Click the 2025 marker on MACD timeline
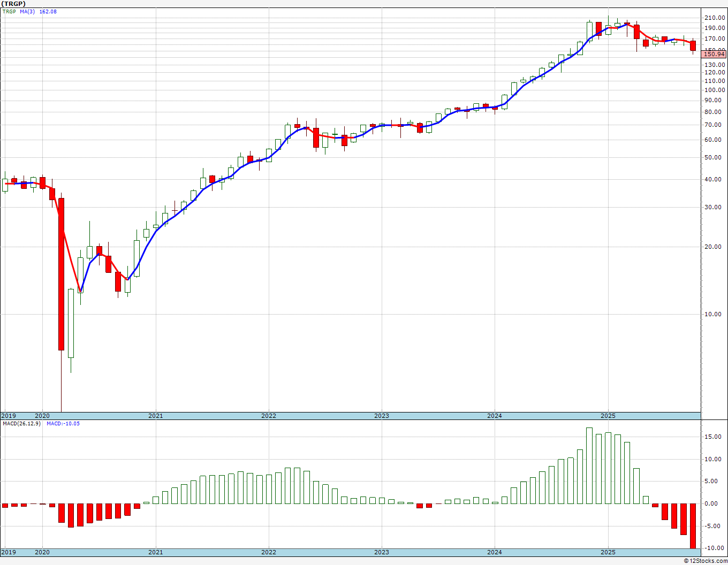Screen dimensions: 728x565 click(x=608, y=552)
